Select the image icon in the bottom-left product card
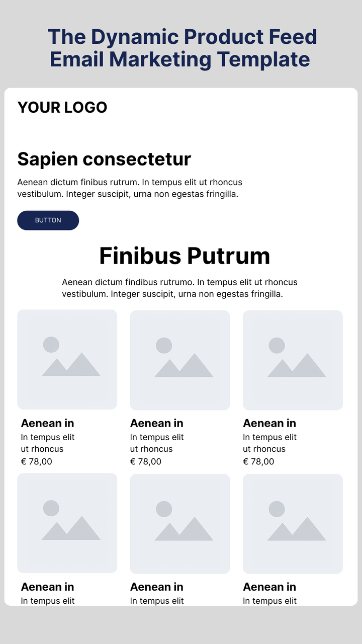This screenshot has height=644, width=362. (67, 523)
